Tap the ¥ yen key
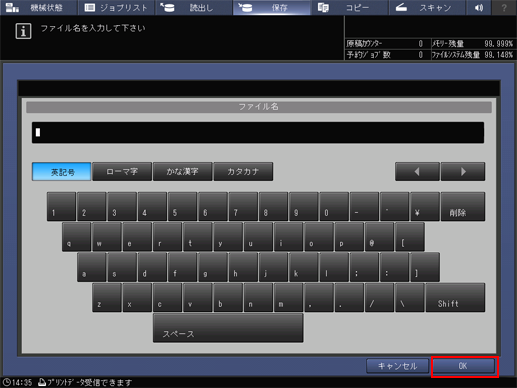 (x=425, y=207)
